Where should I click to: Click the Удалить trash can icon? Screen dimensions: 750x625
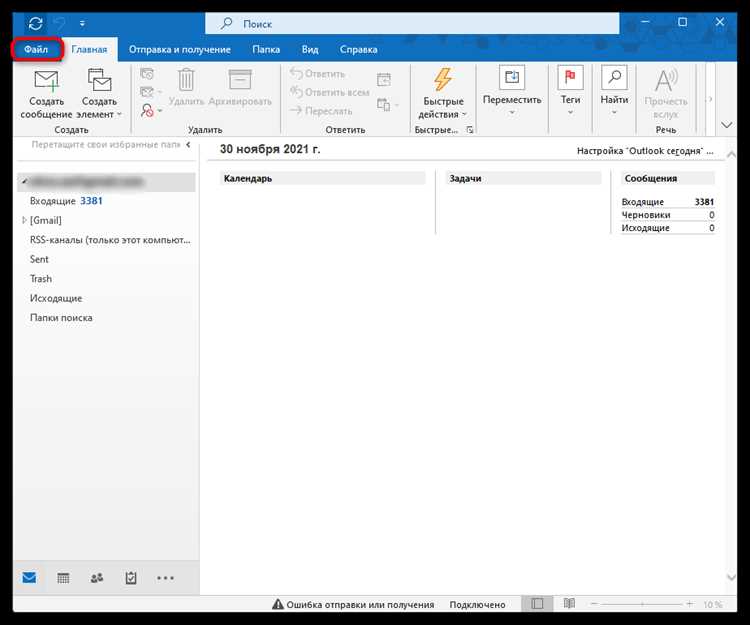coord(186,79)
